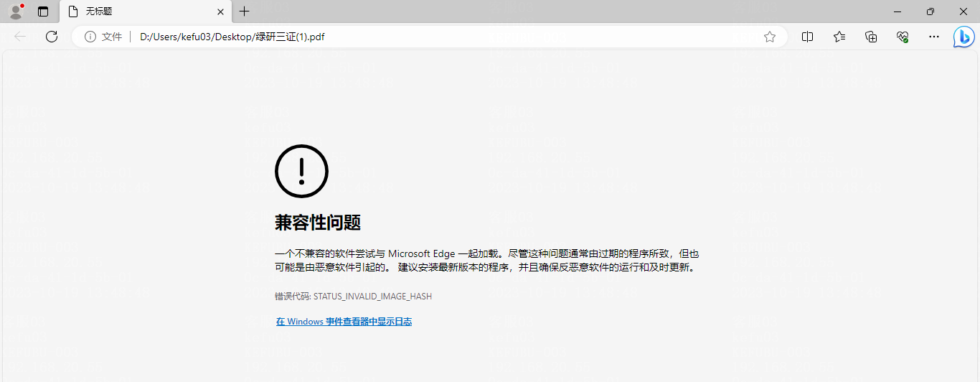Open a new tab with plus button
Viewport: 980px width, 382px height.
(245, 11)
